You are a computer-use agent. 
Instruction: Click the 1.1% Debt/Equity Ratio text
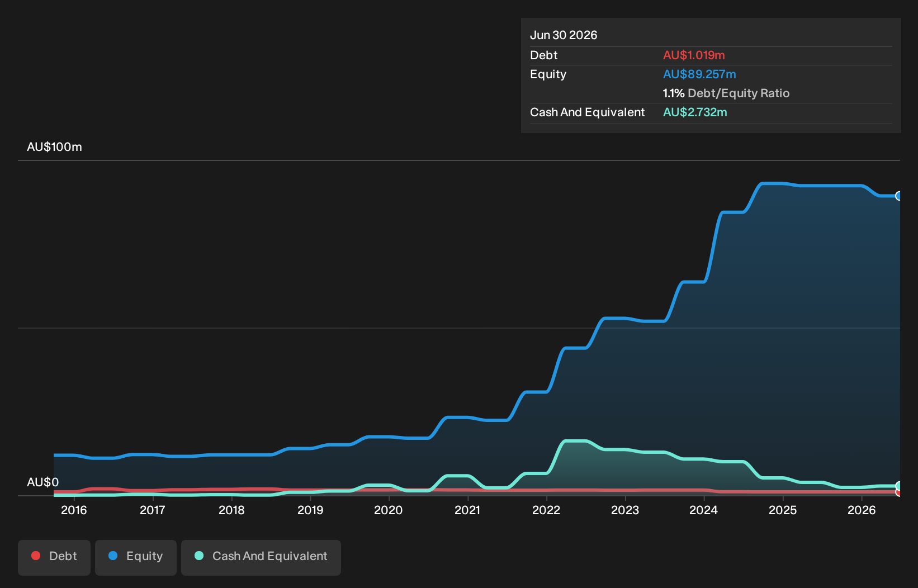(x=726, y=93)
